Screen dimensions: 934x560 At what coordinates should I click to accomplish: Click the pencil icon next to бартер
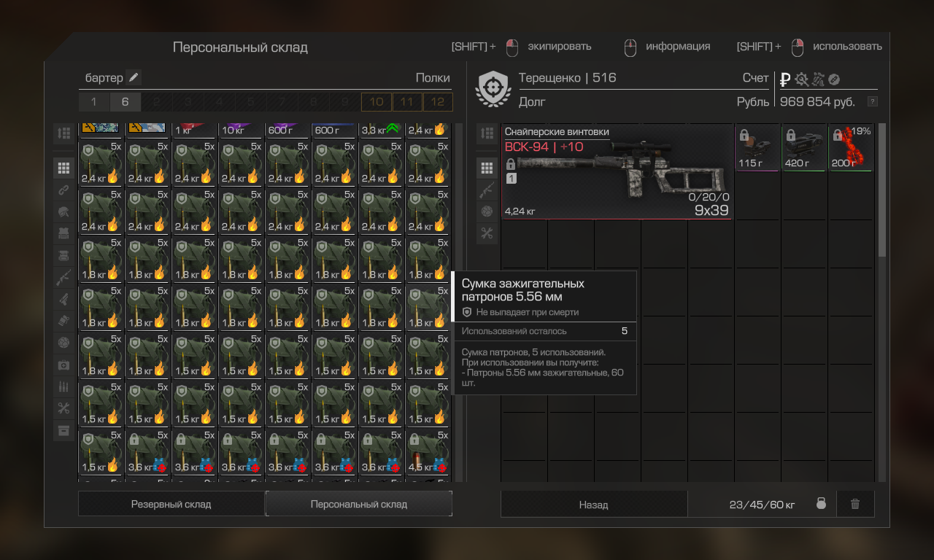point(133,77)
